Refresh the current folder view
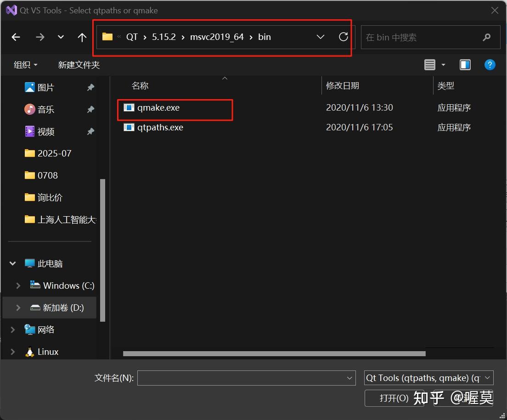The image size is (507, 420). [x=344, y=37]
